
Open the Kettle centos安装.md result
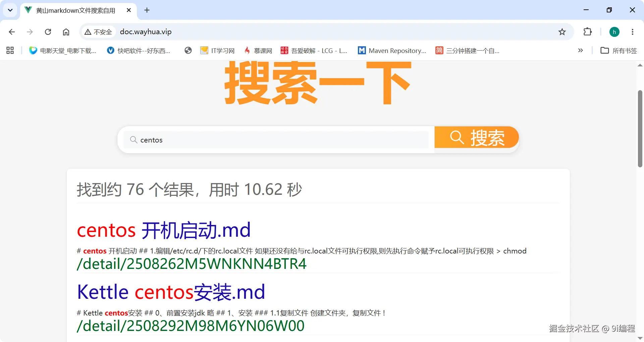click(171, 292)
